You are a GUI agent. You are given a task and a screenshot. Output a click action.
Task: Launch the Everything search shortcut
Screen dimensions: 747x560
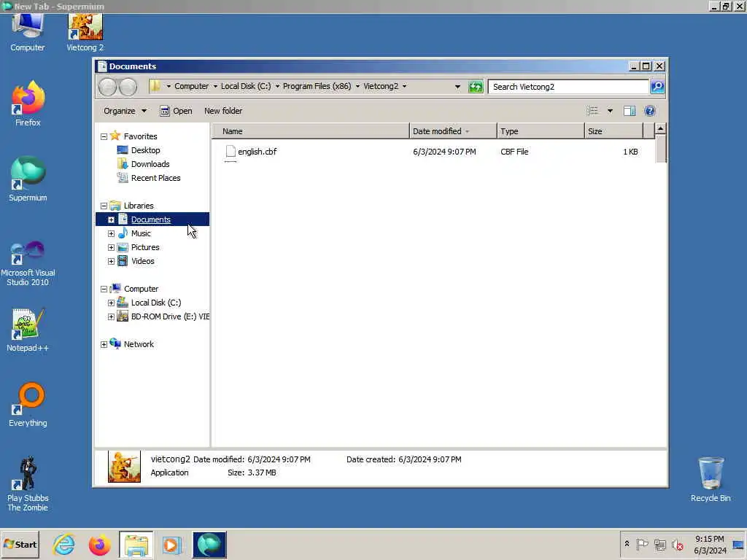[x=28, y=405]
